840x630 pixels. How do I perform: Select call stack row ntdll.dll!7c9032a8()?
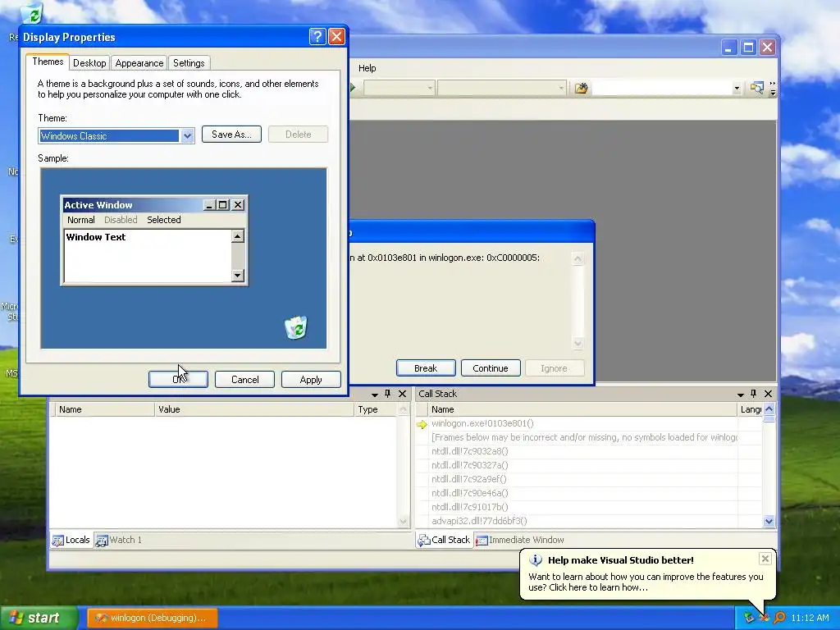pyautogui.click(x=589, y=452)
